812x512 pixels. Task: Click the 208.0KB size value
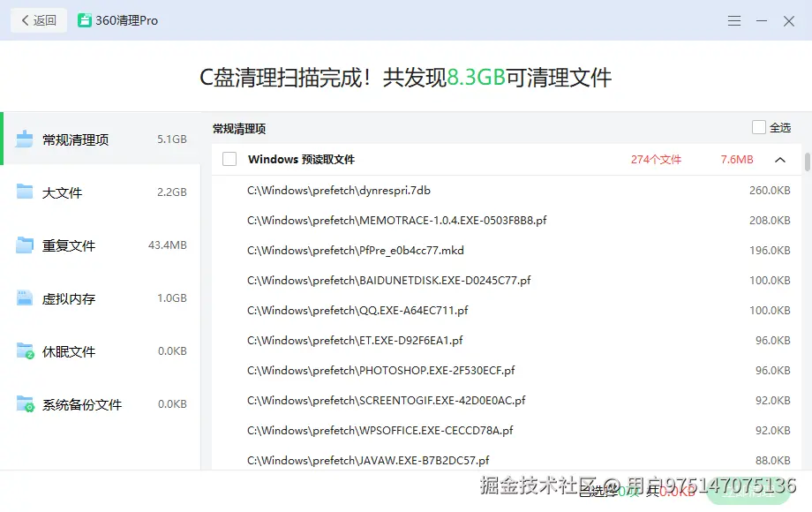[770, 221]
